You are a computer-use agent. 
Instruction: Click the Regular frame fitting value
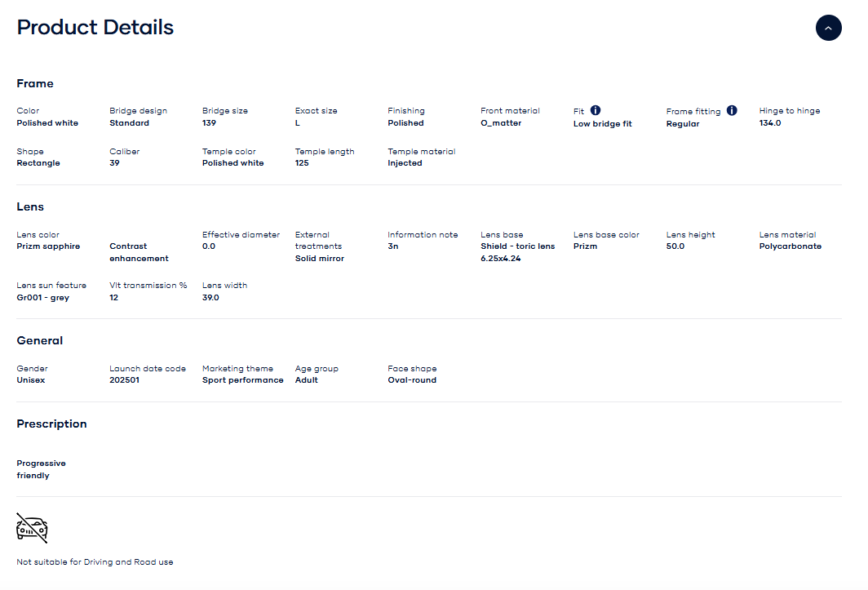click(683, 124)
